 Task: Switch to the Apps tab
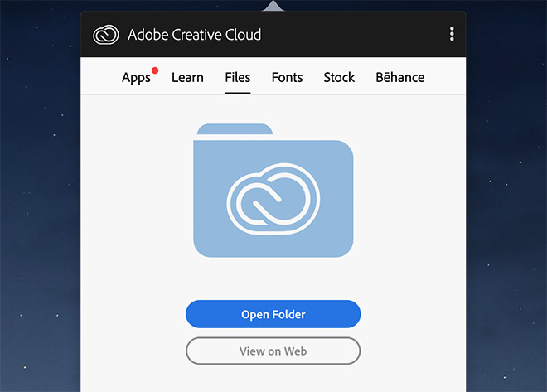136,77
